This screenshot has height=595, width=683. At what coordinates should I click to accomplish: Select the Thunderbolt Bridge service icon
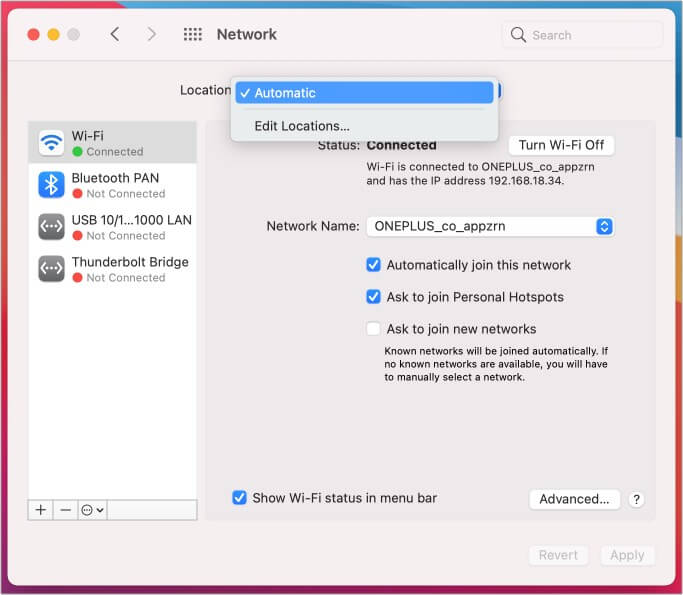pyautogui.click(x=51, y=268)
